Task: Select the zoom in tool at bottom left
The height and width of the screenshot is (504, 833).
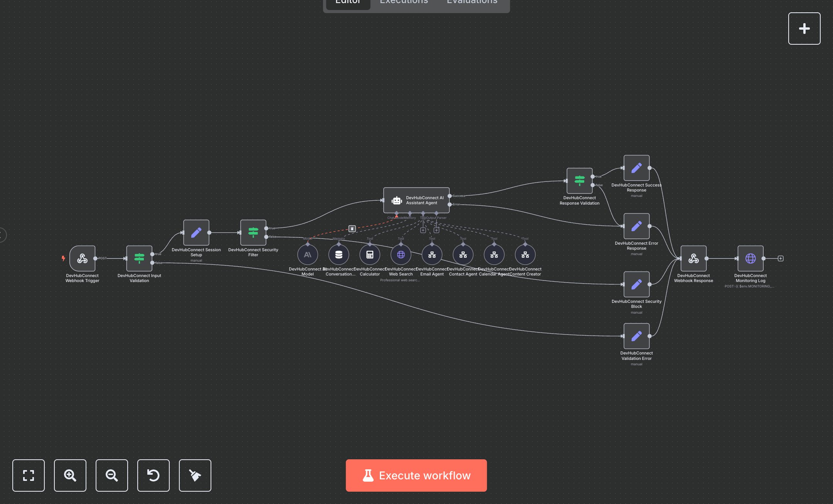Action: pyautogui.click(x=70, y=475)
